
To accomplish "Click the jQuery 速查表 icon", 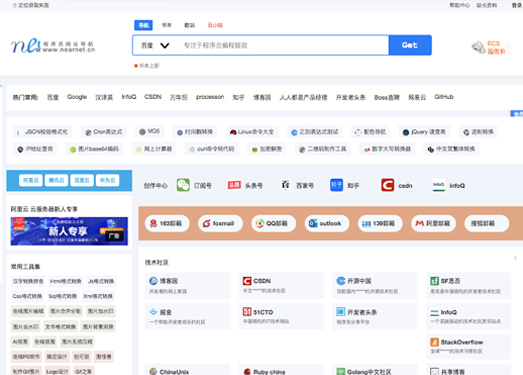I will 406,132.
